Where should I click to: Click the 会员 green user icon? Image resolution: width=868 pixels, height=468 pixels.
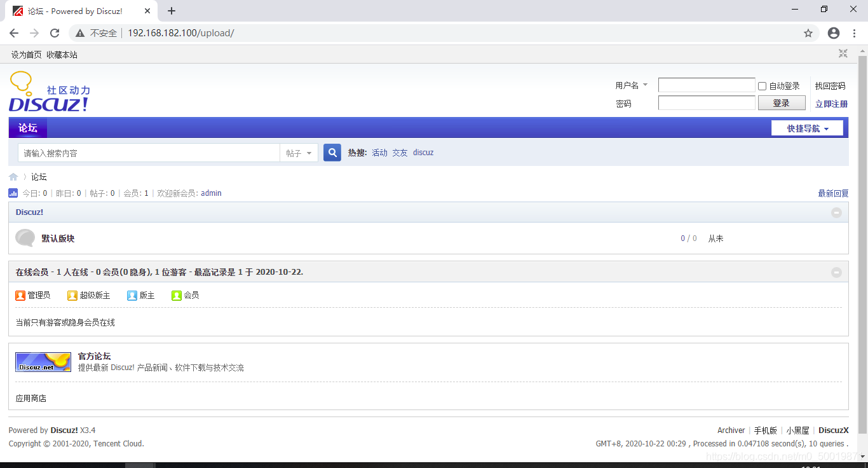click(x=177, y=295)
